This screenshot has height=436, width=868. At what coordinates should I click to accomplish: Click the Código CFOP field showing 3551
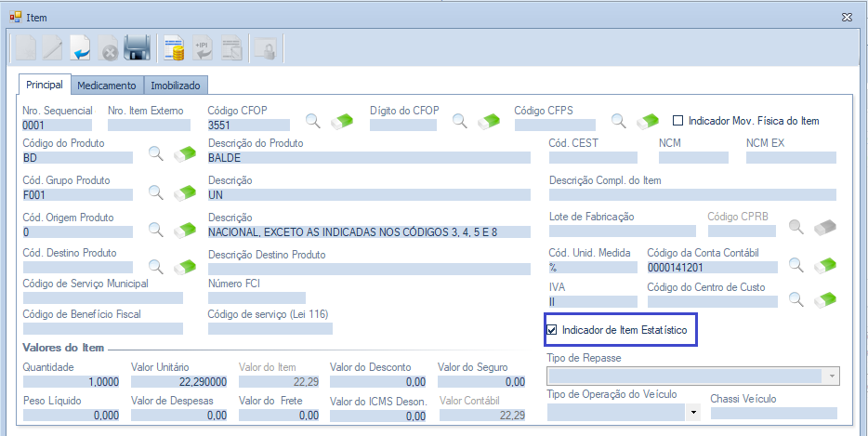[248, 126]
